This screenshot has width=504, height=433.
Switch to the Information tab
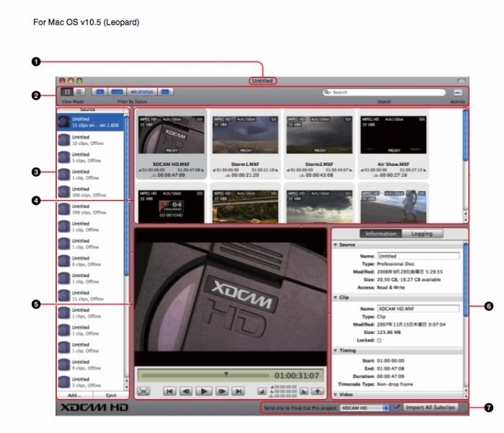pyautogui.click(x=381, y=234)
